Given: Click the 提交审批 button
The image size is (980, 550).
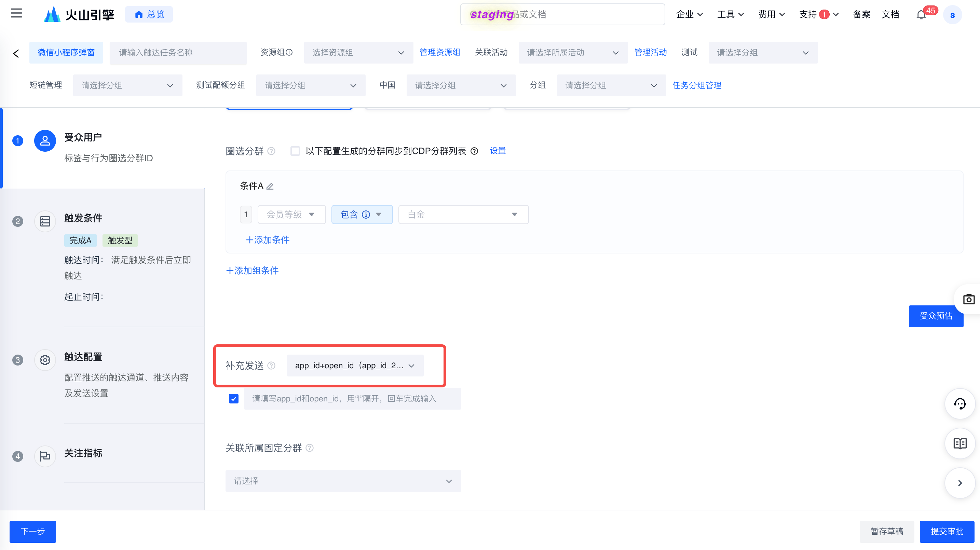Looking at the screenshot, I should (947, 532).
